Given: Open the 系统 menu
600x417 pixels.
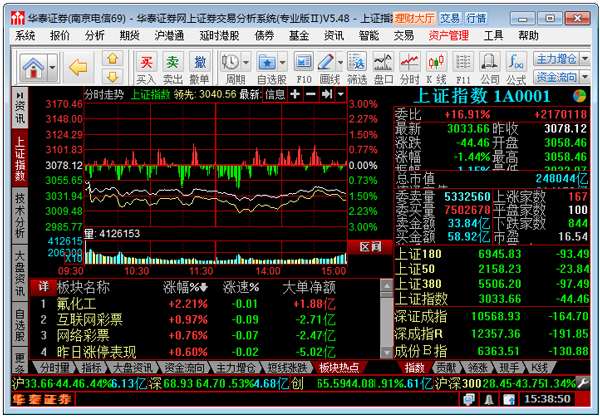Looking at the screenshot, I should click(x=25, y=36).
